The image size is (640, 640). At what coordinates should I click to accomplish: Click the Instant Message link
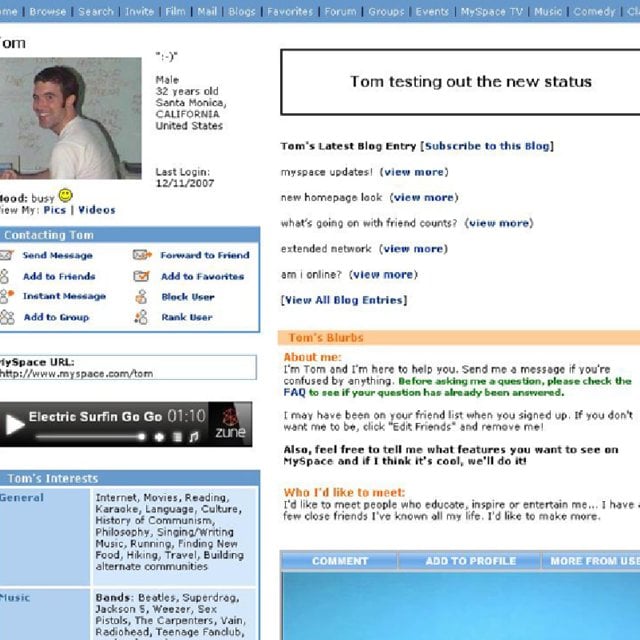pos(64,296)
